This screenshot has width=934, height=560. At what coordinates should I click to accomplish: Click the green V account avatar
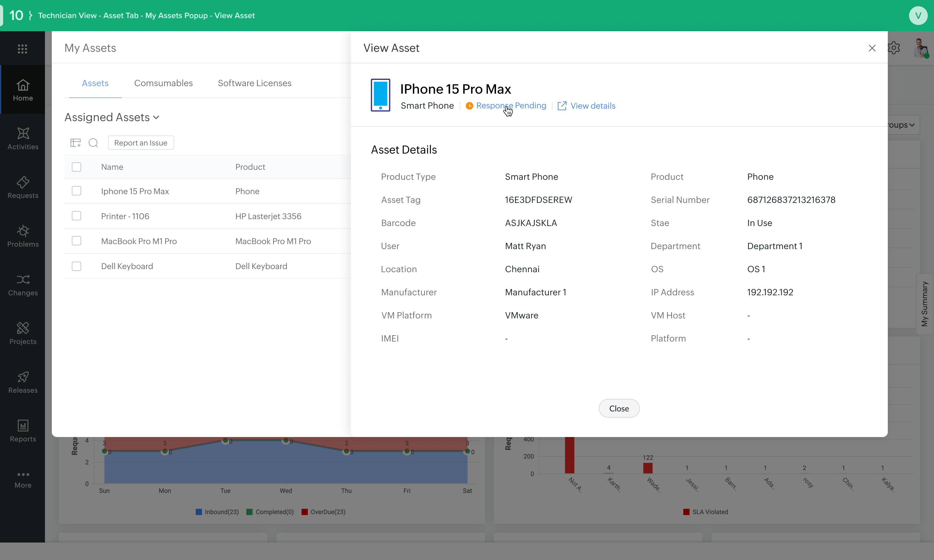click(918, 16)
